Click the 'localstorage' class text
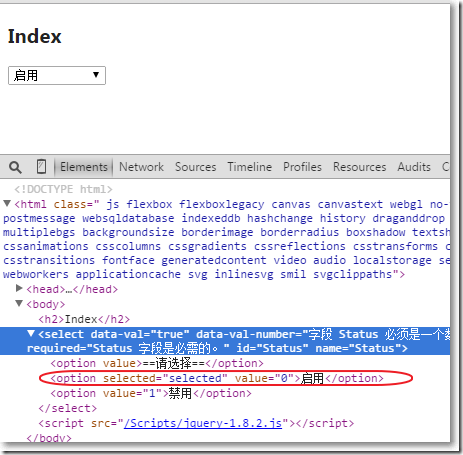The height and width of the screenshot is (455, 463). [x=392, y=260]
